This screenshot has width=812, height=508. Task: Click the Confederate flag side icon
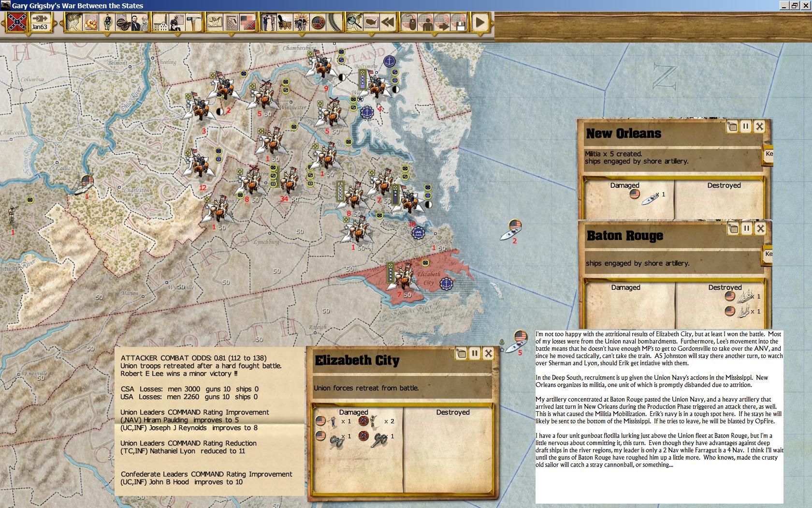pyautogui.click(x=17, y=22)
